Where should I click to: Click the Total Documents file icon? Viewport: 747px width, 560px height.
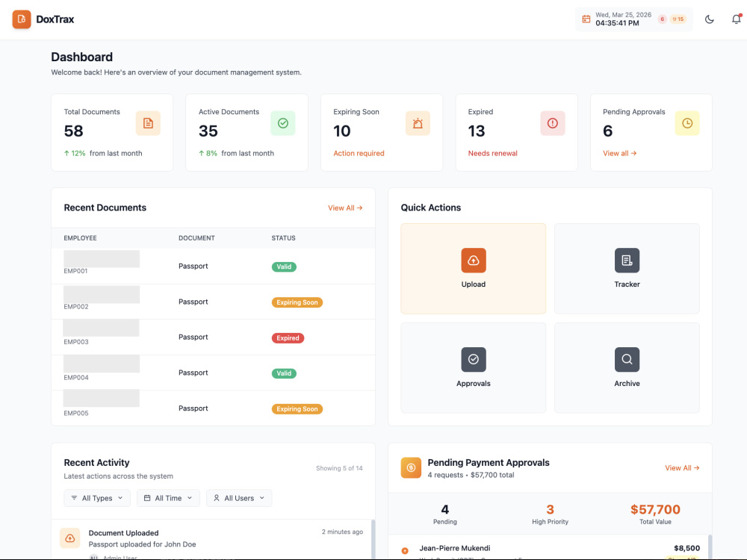[148, 123]
